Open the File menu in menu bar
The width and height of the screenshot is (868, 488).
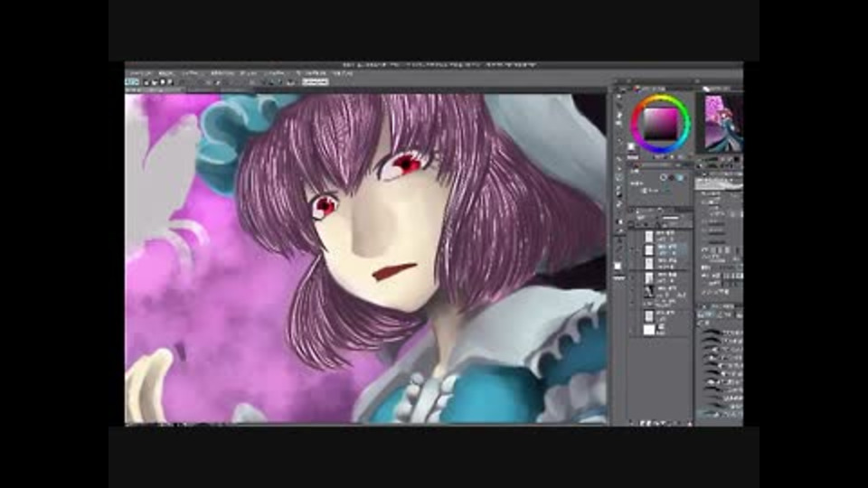pyautogui.click(x=139, y=73)
